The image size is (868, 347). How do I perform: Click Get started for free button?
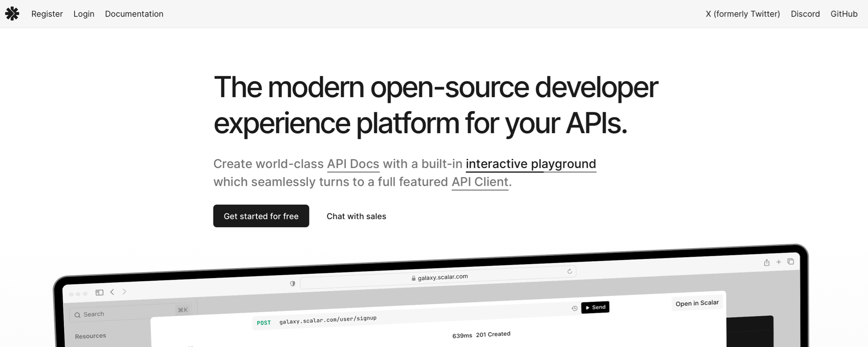point(261,216)
